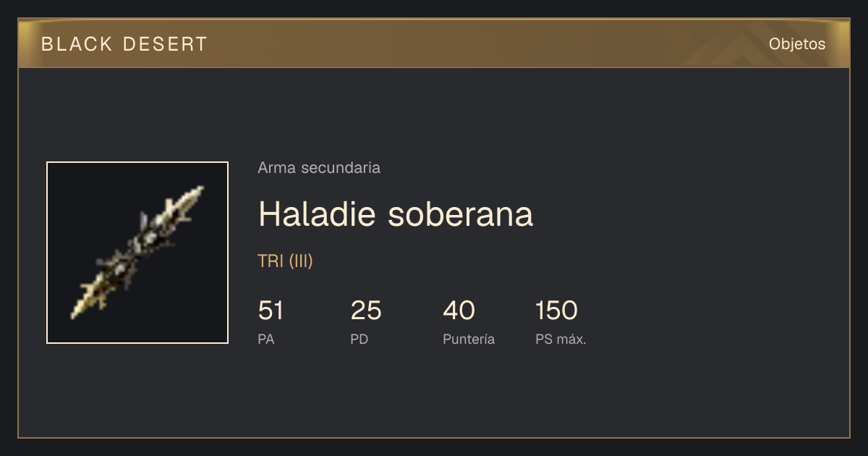Select the Puntería stat label

click(x=469, y=339)
